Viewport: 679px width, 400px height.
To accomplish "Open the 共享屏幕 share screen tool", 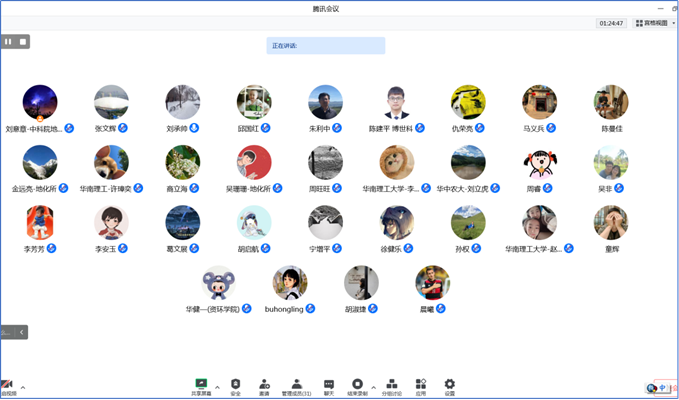I will (x=201, y=385).
